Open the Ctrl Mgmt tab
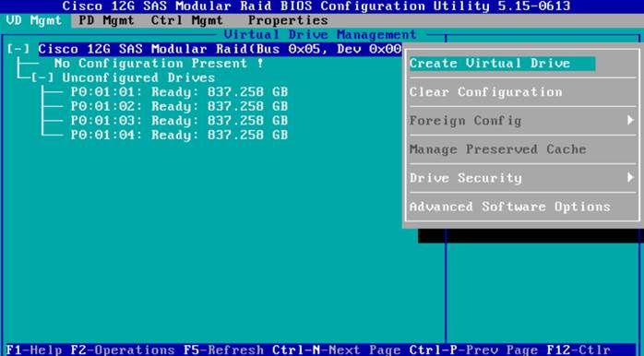 187,20
